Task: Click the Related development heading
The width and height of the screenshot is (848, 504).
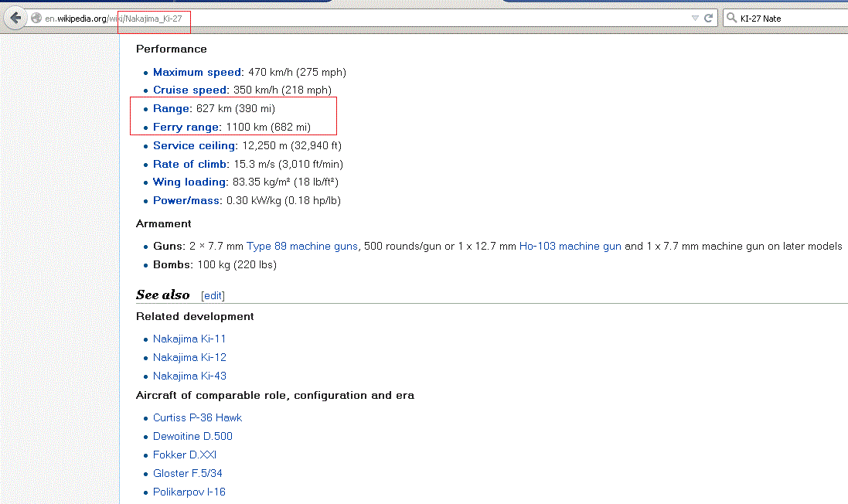Action: tap(195, 316)
